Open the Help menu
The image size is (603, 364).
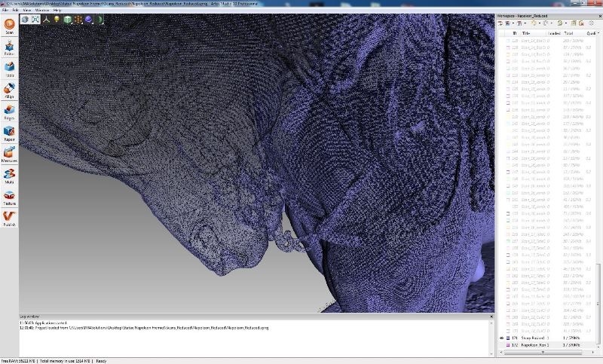coord(57,10)
